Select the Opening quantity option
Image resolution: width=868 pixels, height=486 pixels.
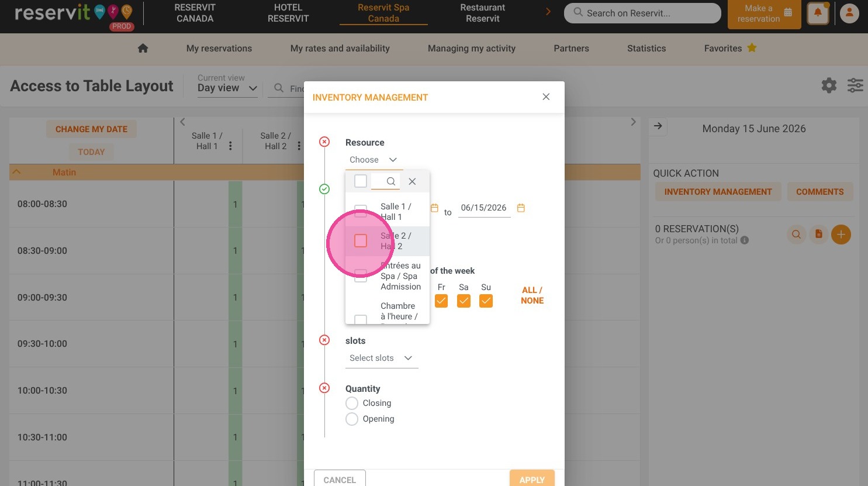tap(352, 419)
